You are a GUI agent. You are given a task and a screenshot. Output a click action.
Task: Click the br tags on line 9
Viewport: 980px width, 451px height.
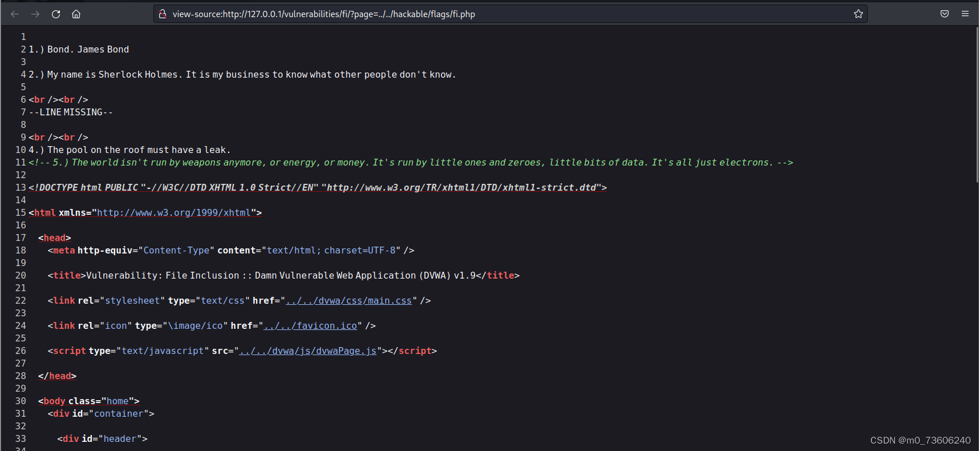[x=58, y=137]
